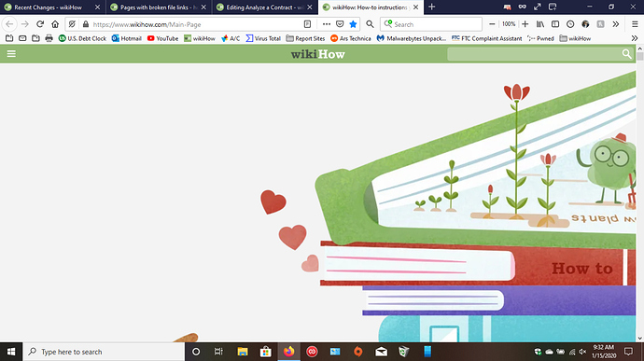This screenshot has height=361, width=644.
Task: Expand the Report Sites bookmark folder
Action: point(305,38)
